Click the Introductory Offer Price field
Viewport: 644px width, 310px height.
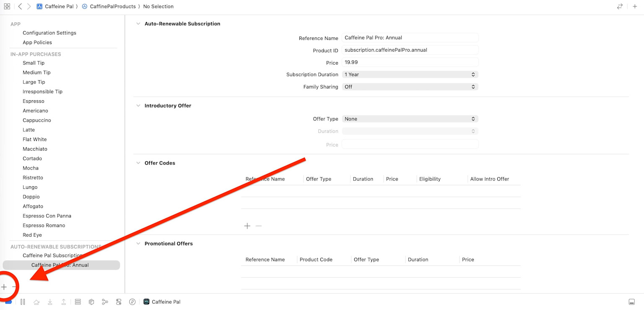coord(410,144)
